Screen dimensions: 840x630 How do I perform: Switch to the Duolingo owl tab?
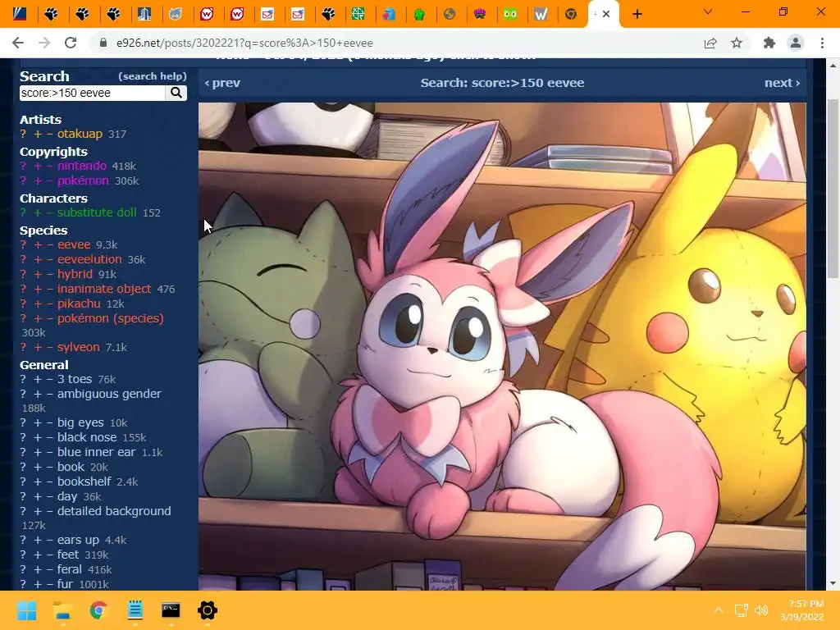[x=510, y=14]
